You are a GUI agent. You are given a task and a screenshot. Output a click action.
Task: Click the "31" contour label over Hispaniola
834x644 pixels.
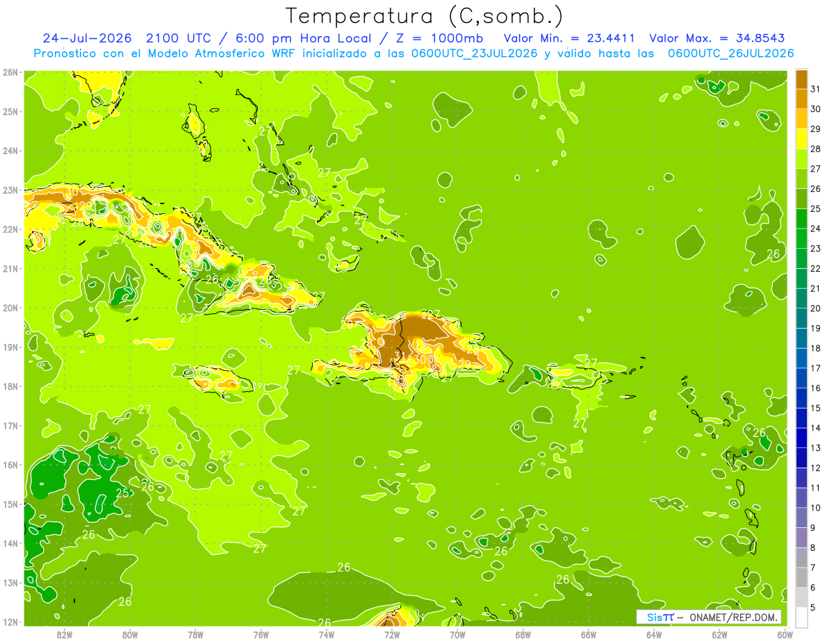400,356
